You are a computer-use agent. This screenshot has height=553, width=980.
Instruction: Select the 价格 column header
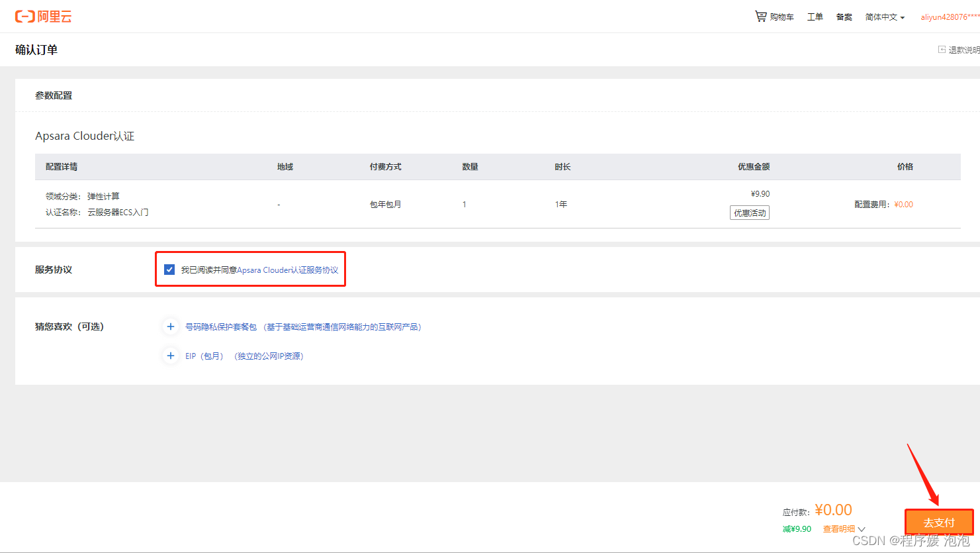tap(905, 167)
